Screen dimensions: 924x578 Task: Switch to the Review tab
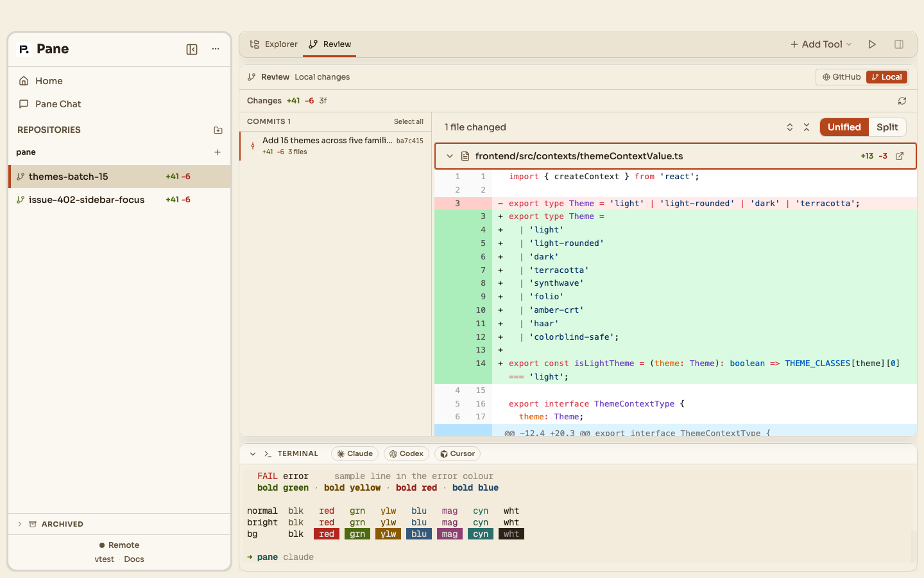(330, 44)
